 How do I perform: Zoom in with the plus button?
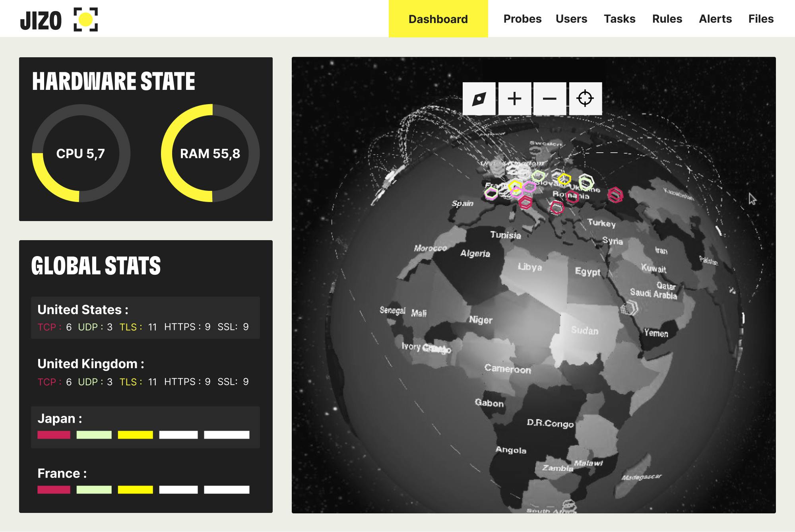[x=514, y=99]
